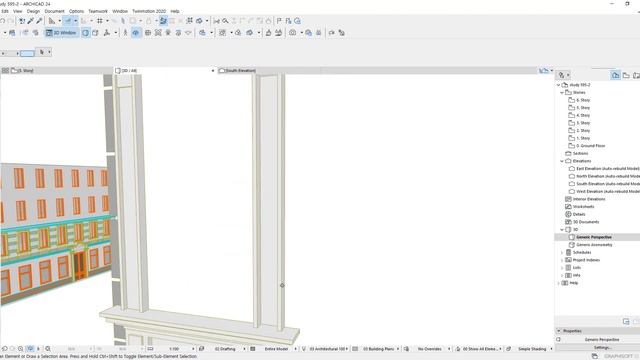This screenshot has width=640, height=360.
Task: Click the Settings button in Properties panel
Action: (x=602, y=347)
